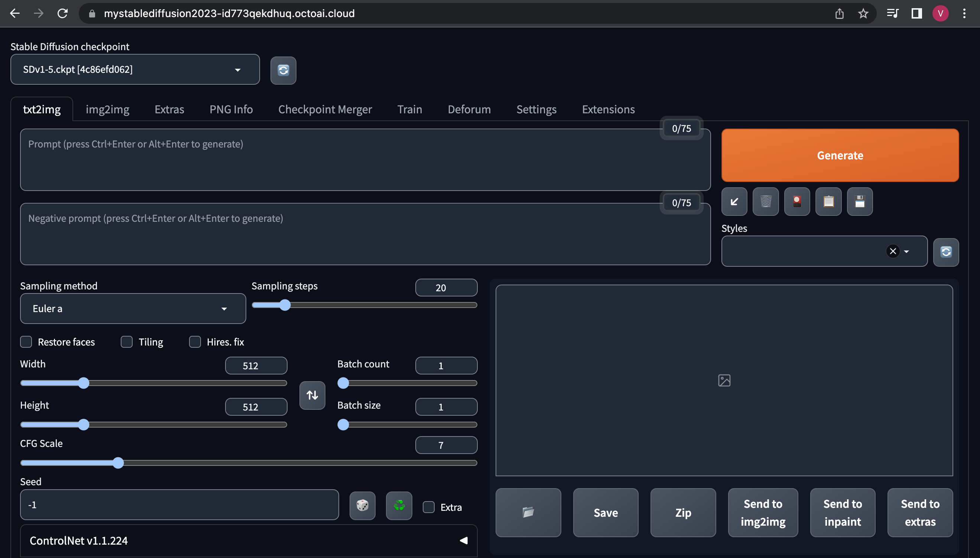Viewport: 980px width, 558px height.
Task: Swap width and height with arrows button
Action: click(x=312, y=395)
